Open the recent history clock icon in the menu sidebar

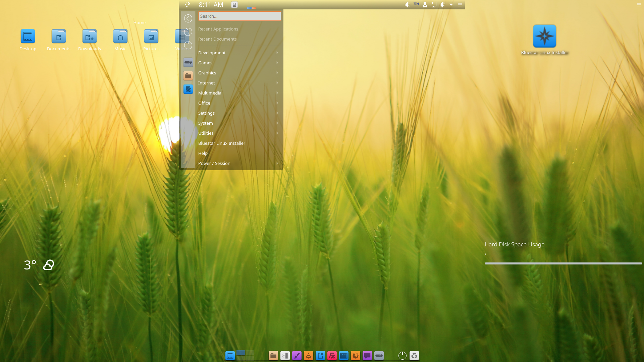pyautogui.click(x=188, y=32)
